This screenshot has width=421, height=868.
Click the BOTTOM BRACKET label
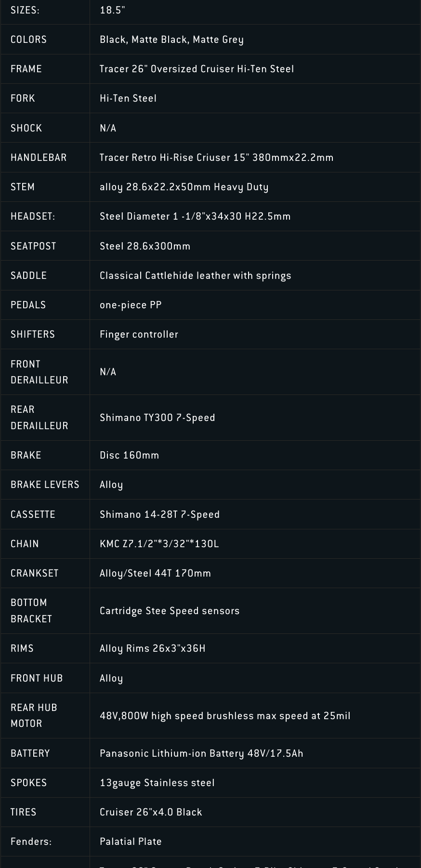click(31, 611)
